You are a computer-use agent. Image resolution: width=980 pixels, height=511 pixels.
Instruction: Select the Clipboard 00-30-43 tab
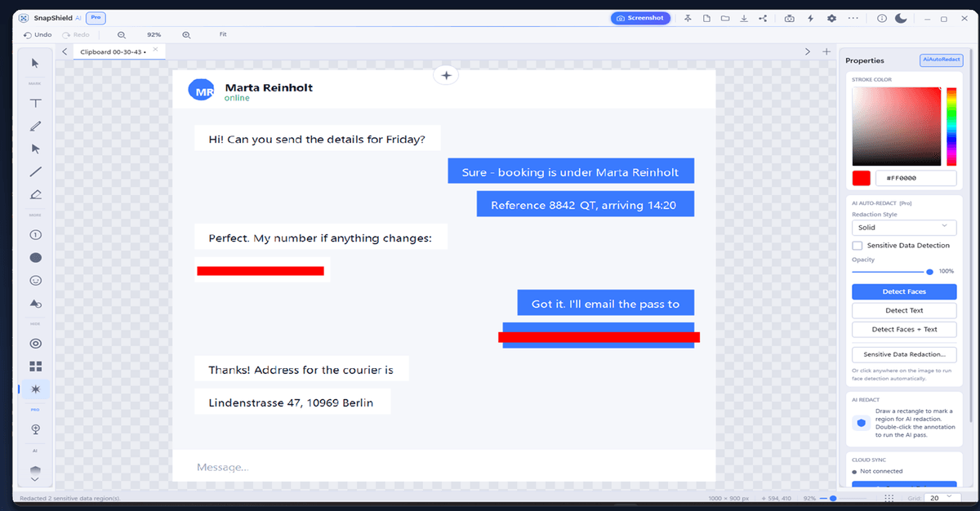(x=118, y=51)
